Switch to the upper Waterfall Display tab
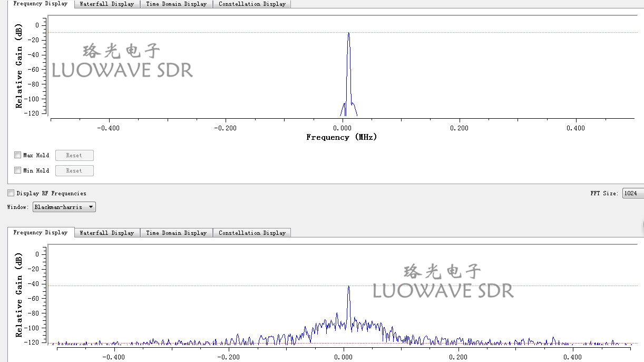 point(106,4)
